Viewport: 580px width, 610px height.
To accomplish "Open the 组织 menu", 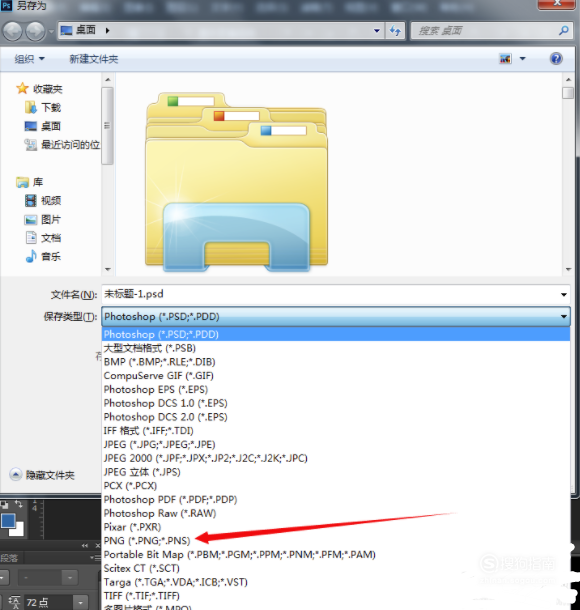I will point(30,59).
